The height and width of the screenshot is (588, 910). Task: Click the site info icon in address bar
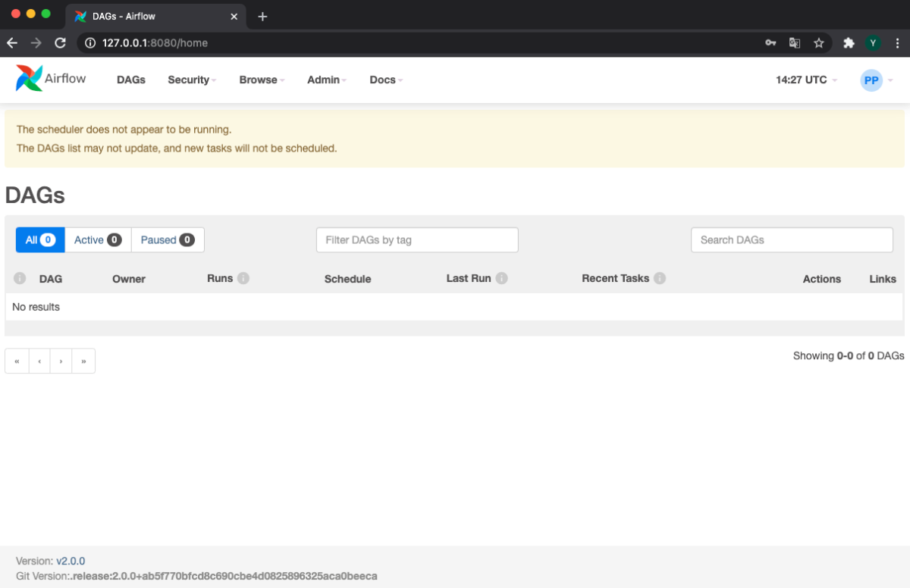click(x=90, y=43)
